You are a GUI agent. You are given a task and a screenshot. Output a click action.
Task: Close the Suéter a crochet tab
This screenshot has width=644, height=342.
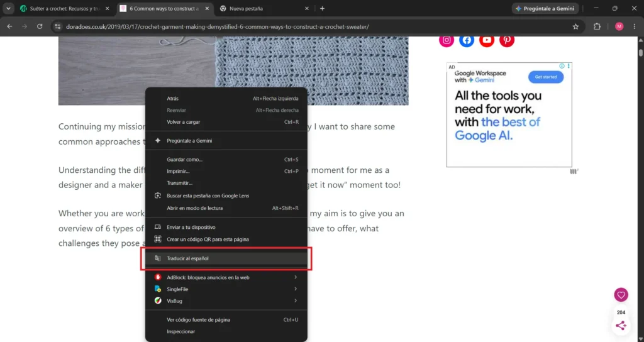(107, 8)
